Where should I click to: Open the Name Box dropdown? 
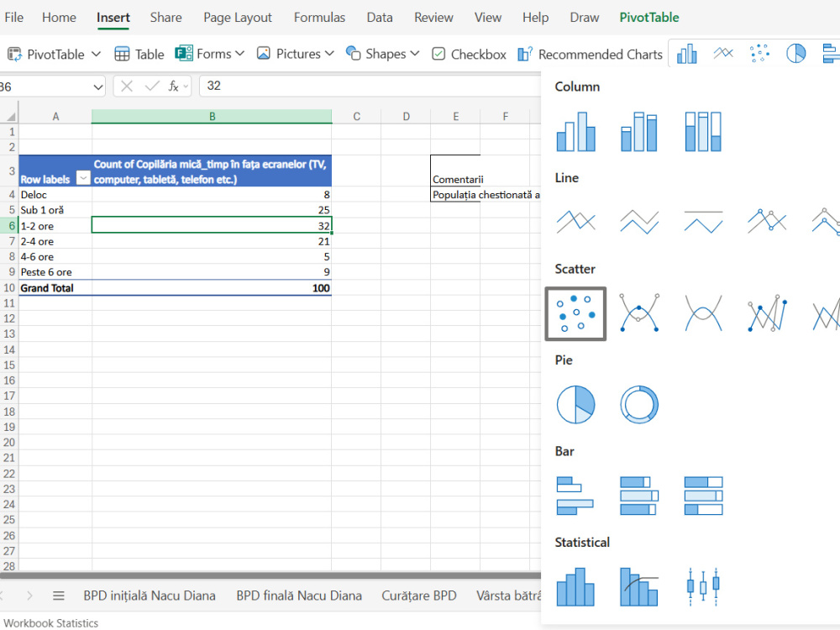[x=98, y=87]
